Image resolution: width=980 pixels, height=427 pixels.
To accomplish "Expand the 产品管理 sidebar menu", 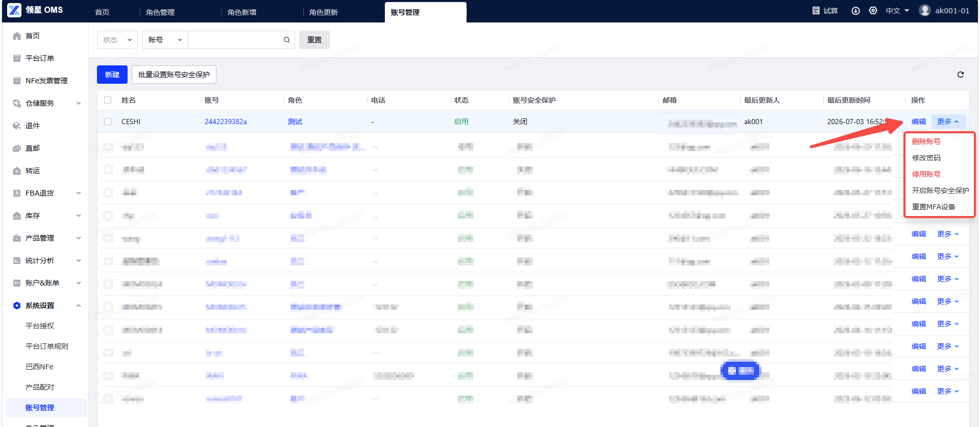I will pyautogui.click(x=79, y=238).
